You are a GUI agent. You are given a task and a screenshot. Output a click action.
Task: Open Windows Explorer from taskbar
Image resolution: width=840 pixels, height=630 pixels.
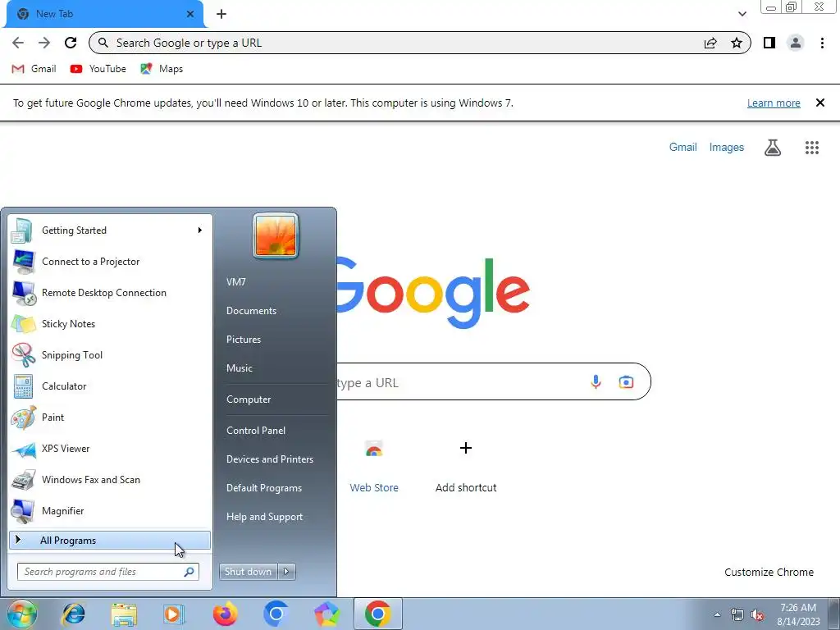tap(124, 614)
